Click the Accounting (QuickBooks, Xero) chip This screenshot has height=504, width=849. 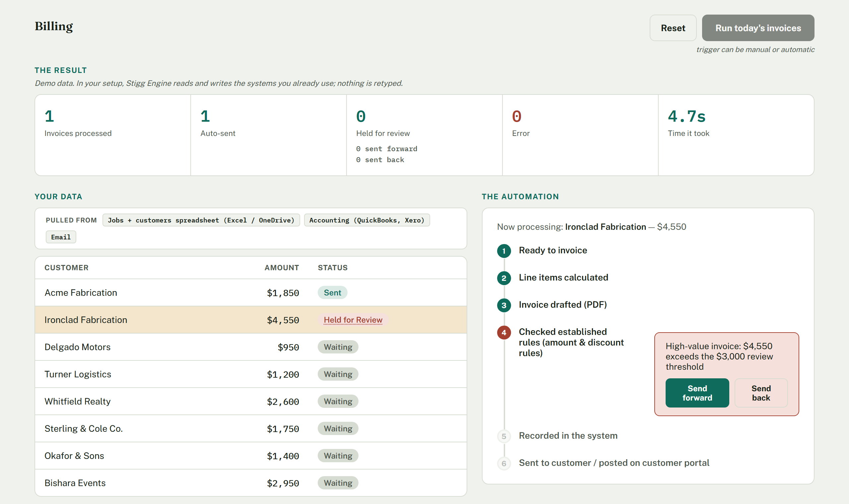(x=367, y=220)
